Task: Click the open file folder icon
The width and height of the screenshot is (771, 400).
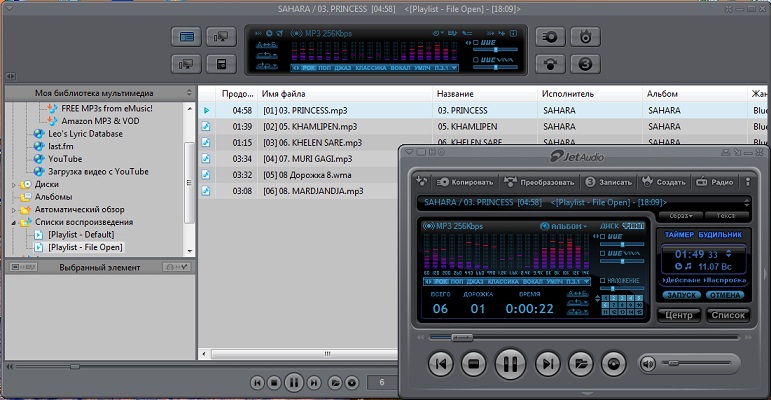Action: 581,363
